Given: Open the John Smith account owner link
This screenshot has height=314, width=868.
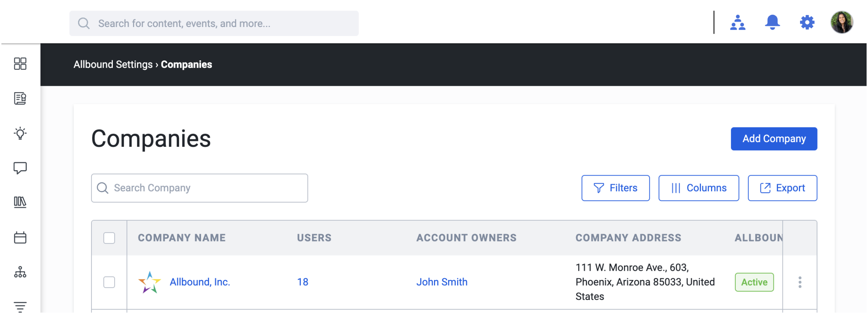Looking at the screenshot, I should pos(443,282).
